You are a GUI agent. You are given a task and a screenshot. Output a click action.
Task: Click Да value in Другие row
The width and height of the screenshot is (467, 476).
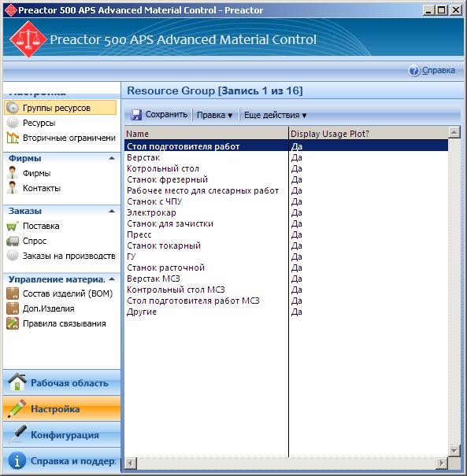point(297,312)
